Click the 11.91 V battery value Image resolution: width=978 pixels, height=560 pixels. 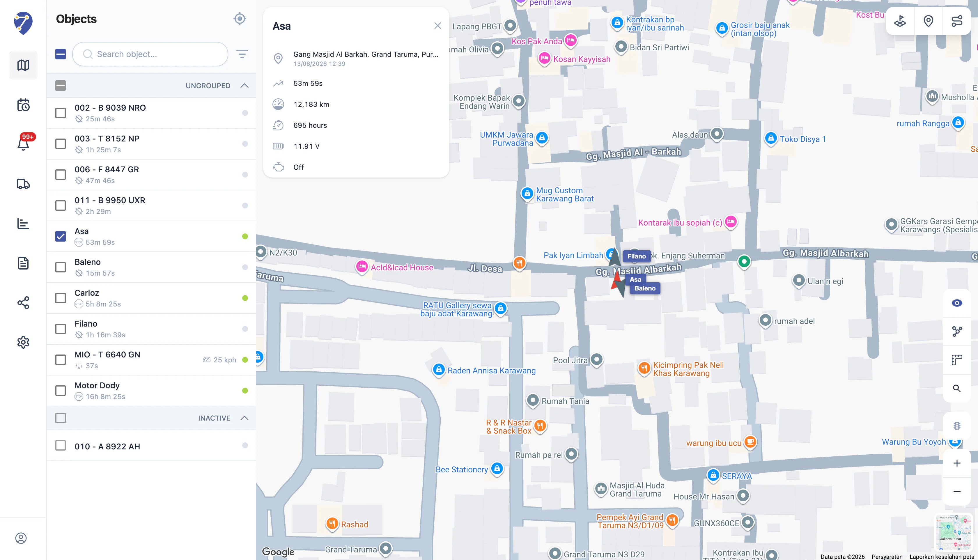click(x=306, y=146)
